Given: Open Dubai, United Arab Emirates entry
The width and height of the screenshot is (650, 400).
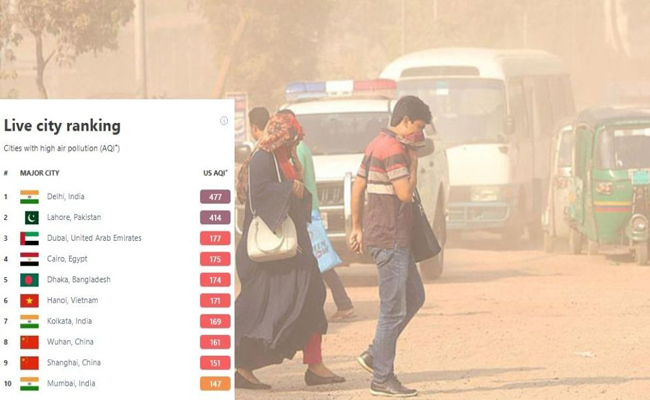Looking at the screenshot, I should [x=94, y=238].
